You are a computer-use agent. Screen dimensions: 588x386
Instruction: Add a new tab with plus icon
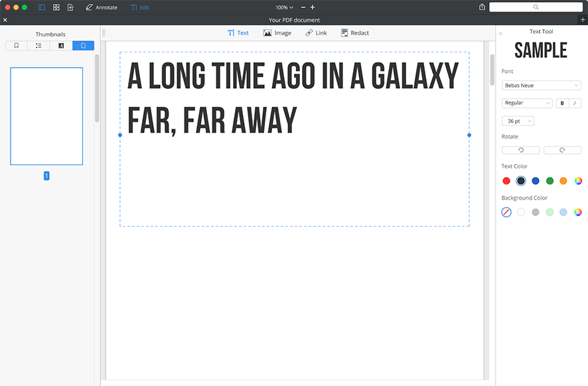(583, 20)
